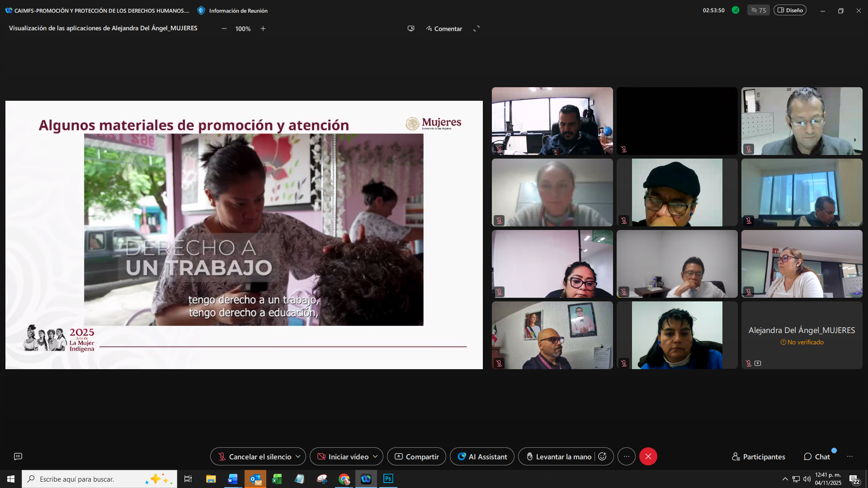The height and width of the screenshot is (488, 868).
Task: Open the reactions emoji picker
Action: point(602,456)
